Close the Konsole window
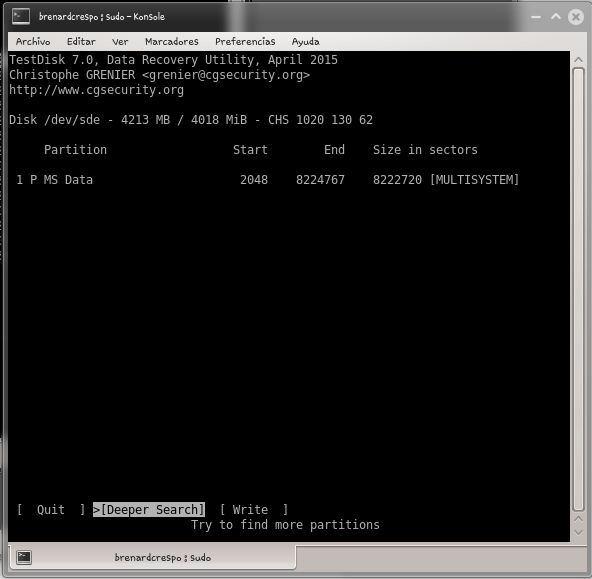The height and width of the screenshot is (579, 592). click(576, 17)
